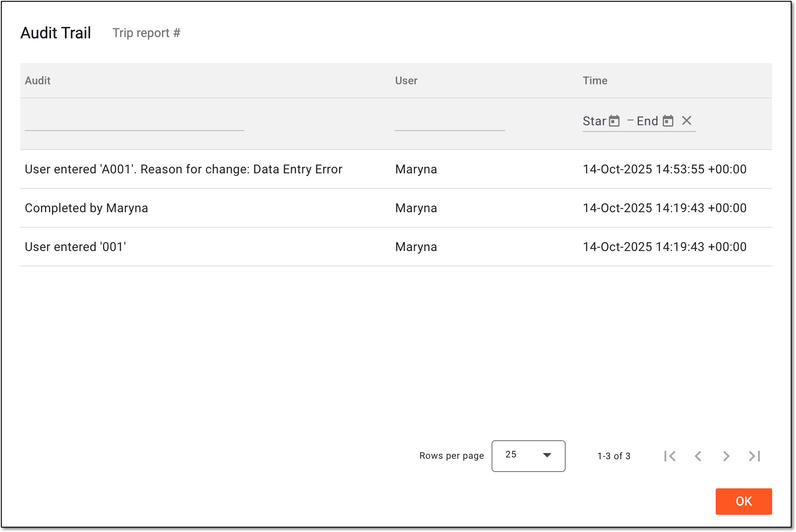
Task: Click the Start date text in the Time filter
Action: [594, 121]
